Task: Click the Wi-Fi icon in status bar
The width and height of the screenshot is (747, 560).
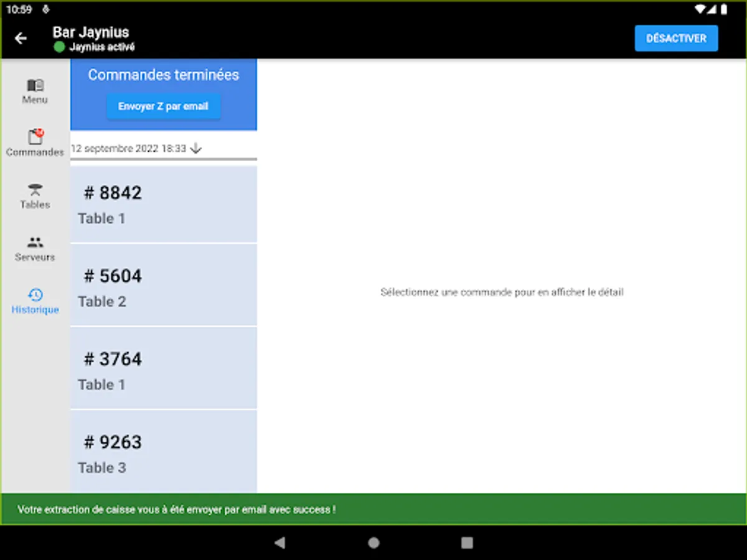Action: pyautogui.click(x=700, y=9)
